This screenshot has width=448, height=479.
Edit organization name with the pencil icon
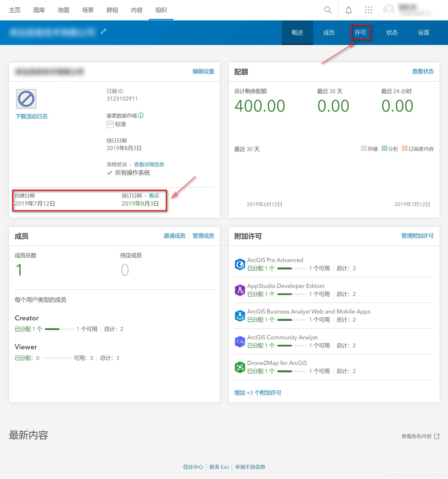click(x=104, y=31)
